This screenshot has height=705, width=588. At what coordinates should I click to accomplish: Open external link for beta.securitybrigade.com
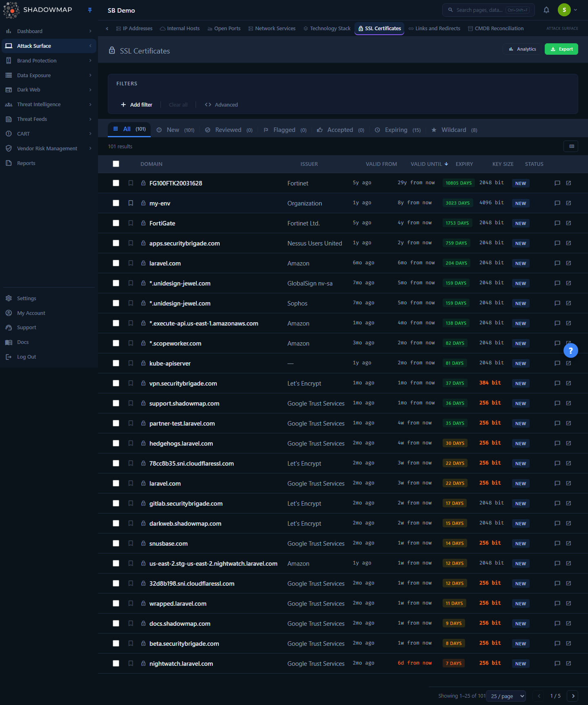[x=568, y=643]
